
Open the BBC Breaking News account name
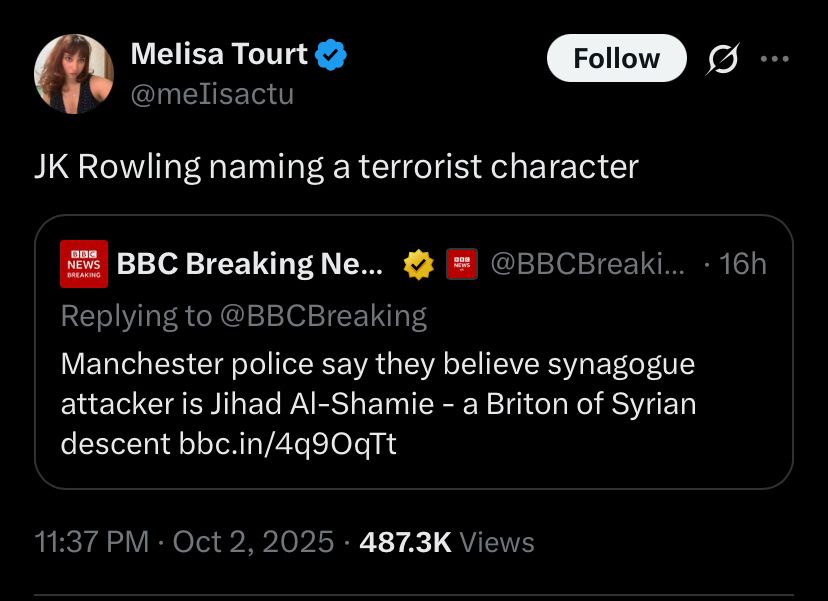point(250,263)
